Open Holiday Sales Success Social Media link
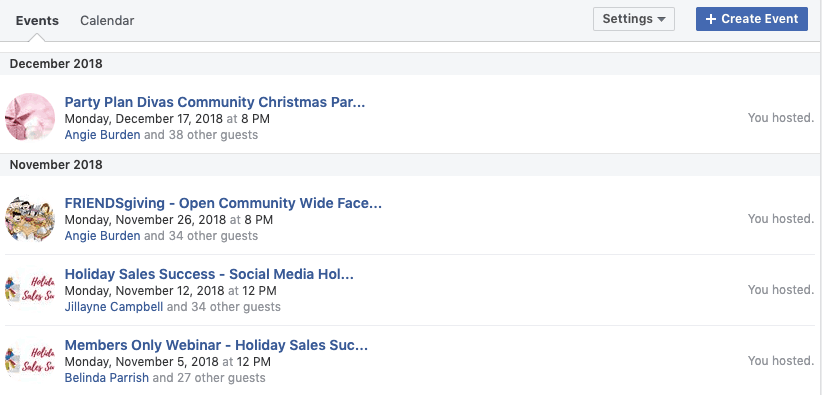822x395 pixels. click(209, 274)
